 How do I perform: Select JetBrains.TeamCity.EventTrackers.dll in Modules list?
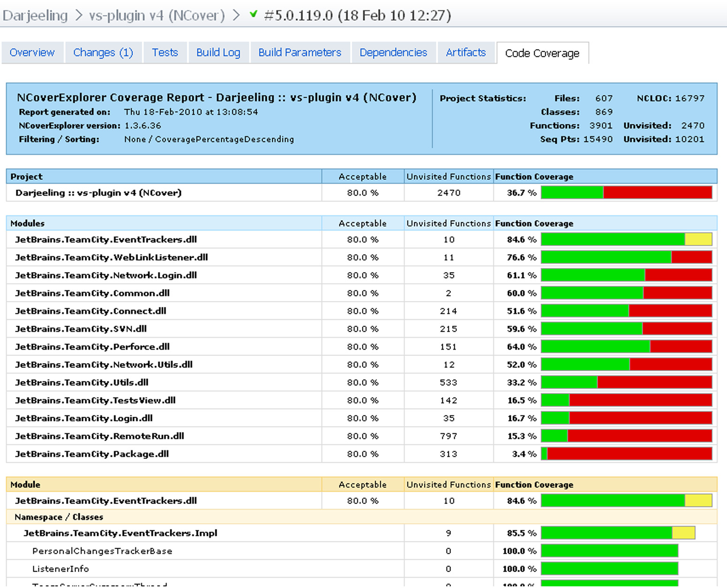click(x=106, y=239)
